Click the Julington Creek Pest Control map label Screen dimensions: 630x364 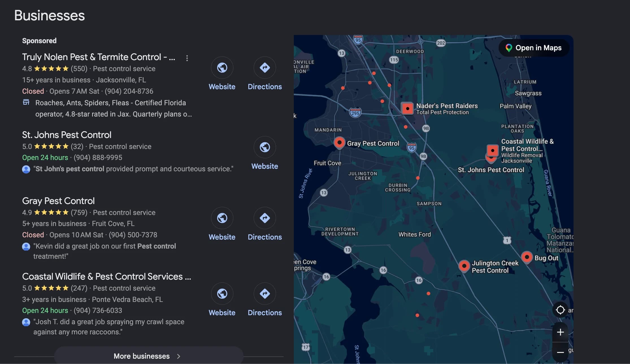(x=495, y=267)
